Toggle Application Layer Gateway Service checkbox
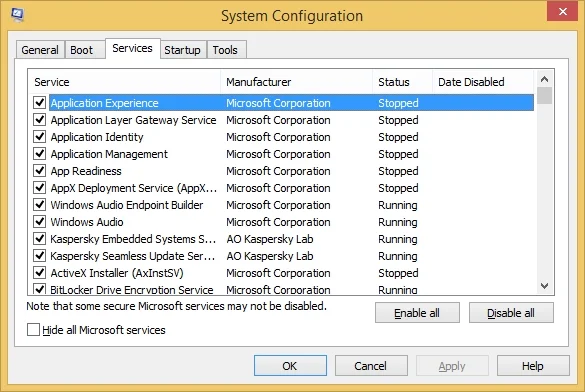Viewport: 585px width, 392px height. pyautogui.click(x=40, y=119)
